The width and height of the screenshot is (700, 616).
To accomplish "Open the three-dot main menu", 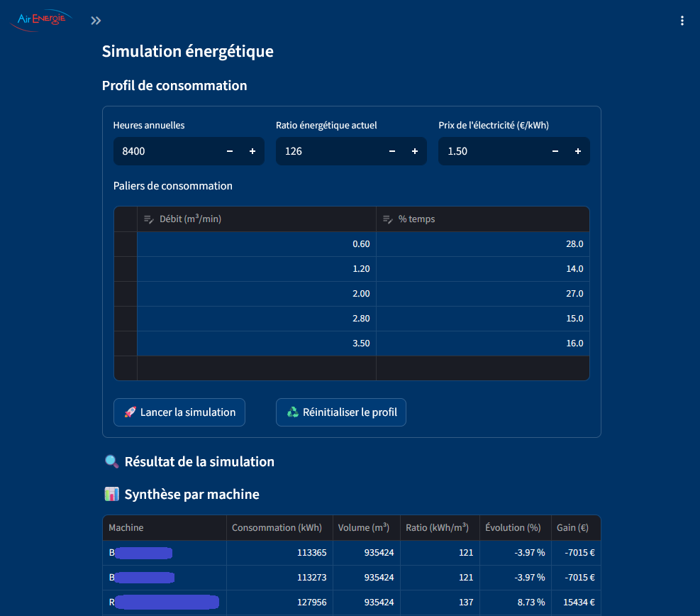I will (682, 21).
